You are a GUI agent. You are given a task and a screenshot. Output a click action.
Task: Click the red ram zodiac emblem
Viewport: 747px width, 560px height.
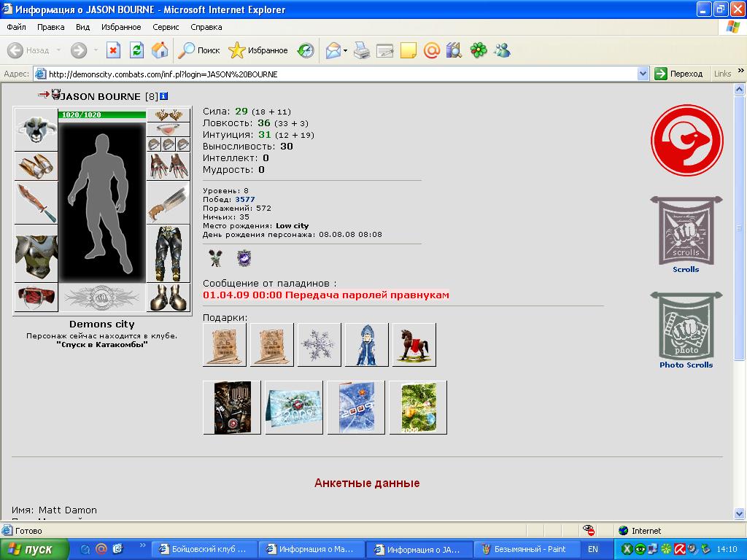(x=686, y=141)
